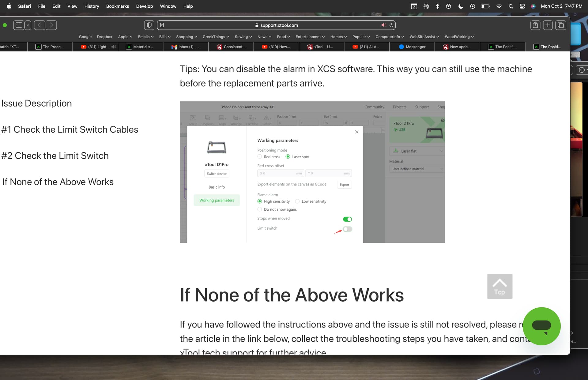Switch to the Messenger tab
The height and width of the screenshot is (380, 588).
[x=412, y=47]
